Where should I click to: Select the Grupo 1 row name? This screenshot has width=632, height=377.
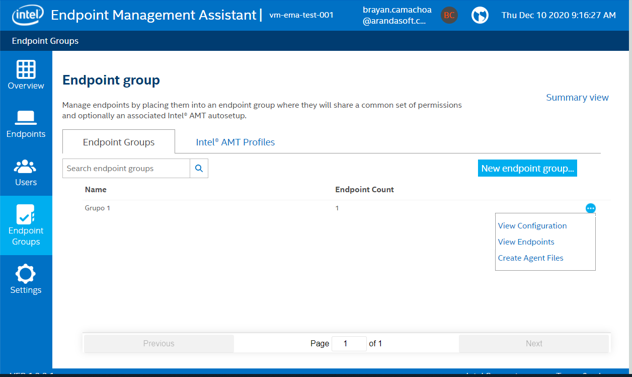coord(97,208)
